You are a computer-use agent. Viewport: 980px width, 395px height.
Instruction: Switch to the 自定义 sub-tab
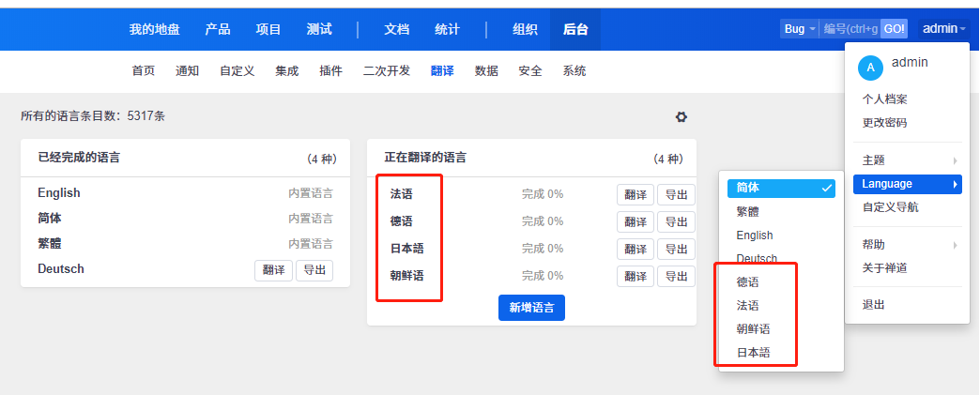coord(237,71)
